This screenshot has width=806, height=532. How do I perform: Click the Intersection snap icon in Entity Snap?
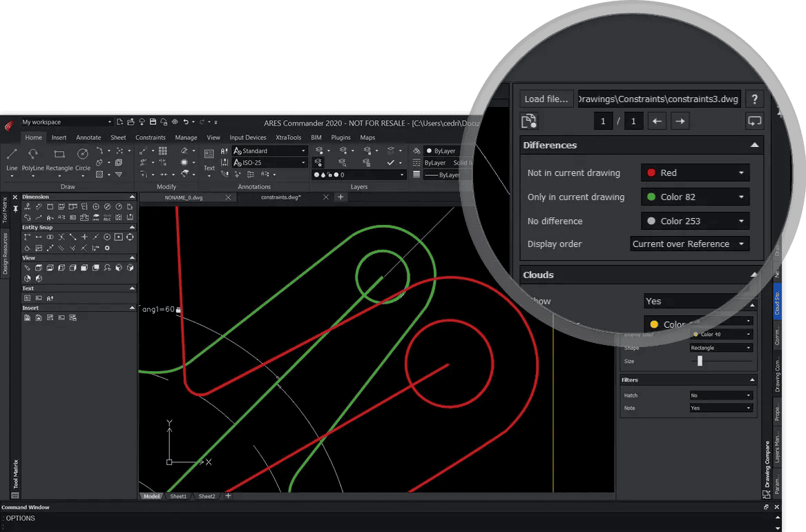point(61,237)
